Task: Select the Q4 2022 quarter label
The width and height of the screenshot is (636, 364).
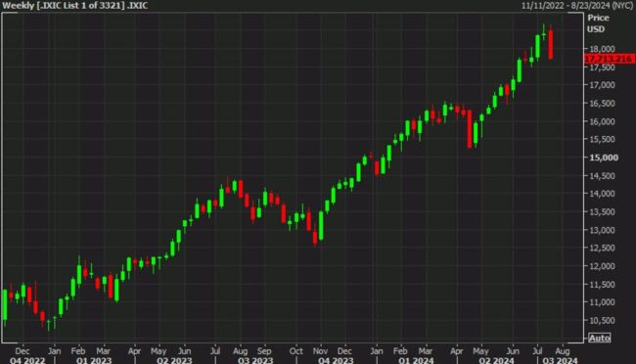Action: [27, 360]
